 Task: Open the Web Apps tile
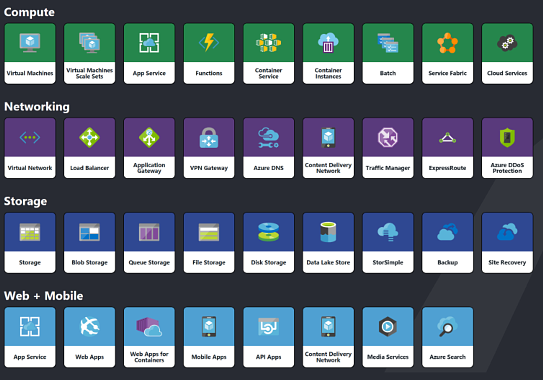[x=89, y=337]
